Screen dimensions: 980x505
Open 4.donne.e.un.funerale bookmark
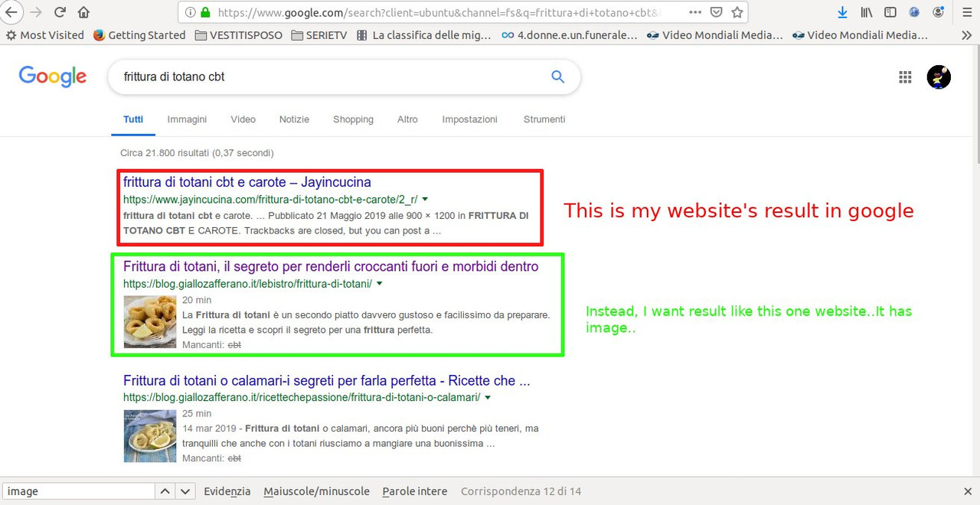[x=569, y=35]
